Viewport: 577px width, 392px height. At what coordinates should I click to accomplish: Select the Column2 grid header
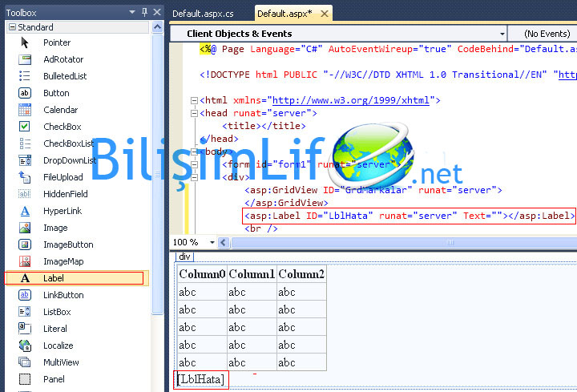click(x=301, y=274)
